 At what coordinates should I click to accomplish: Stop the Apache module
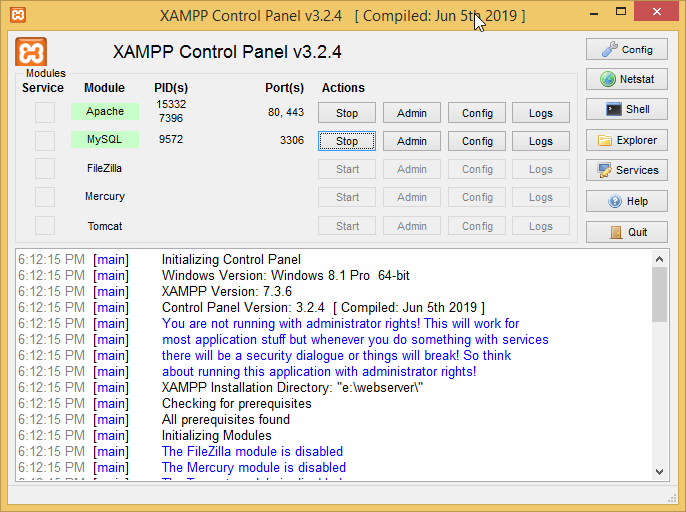tap(347, 113)
